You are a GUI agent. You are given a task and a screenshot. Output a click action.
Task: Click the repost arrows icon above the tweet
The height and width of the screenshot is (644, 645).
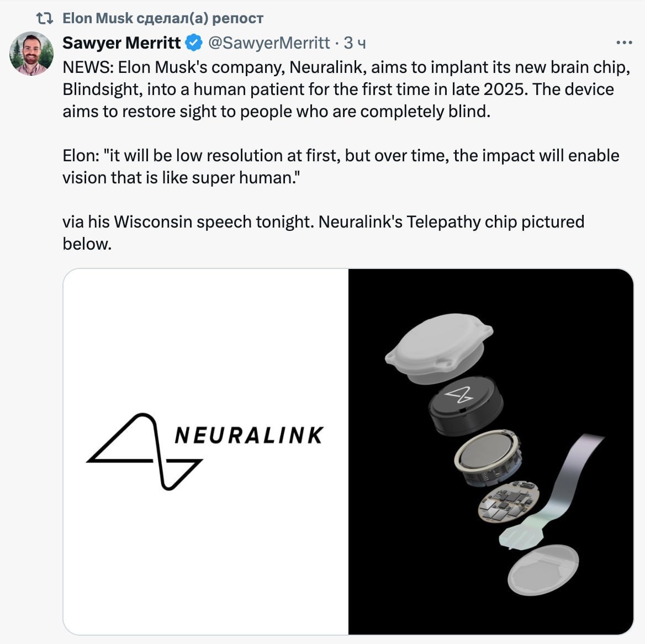tap(44, 19)
